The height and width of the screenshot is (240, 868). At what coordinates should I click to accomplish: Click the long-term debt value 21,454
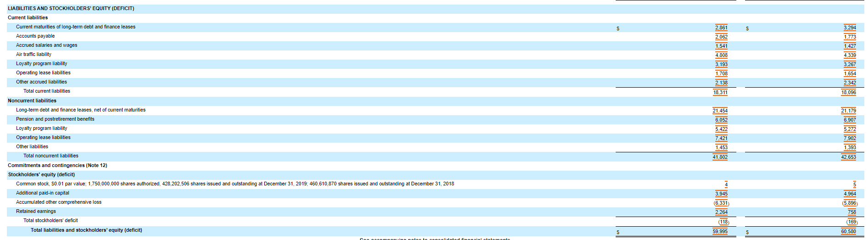point(720,111)
